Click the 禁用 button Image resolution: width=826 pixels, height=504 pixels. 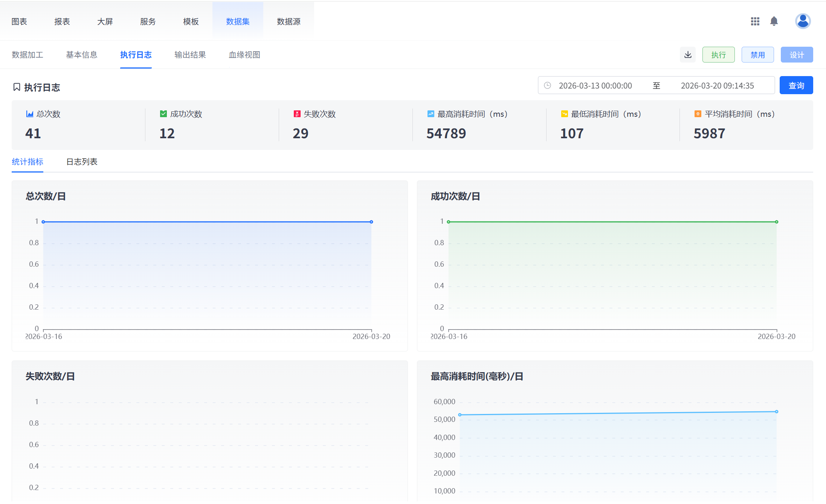(757, 55)
